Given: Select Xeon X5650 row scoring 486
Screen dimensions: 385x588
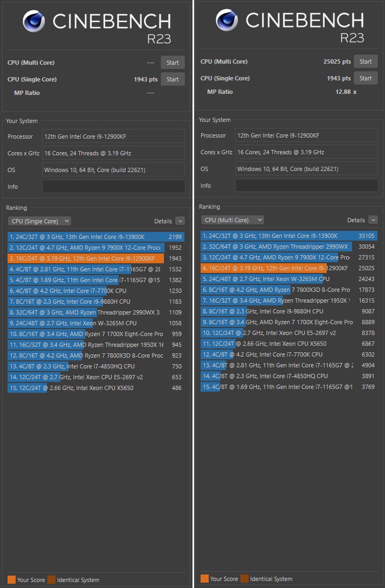Looking at the screenshot, I should pos(95,388).
